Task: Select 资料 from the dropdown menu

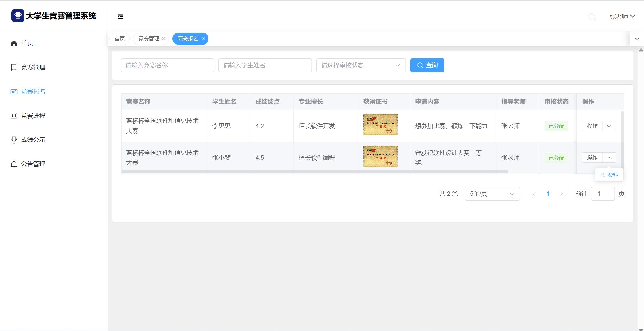Action: (609, 175)
